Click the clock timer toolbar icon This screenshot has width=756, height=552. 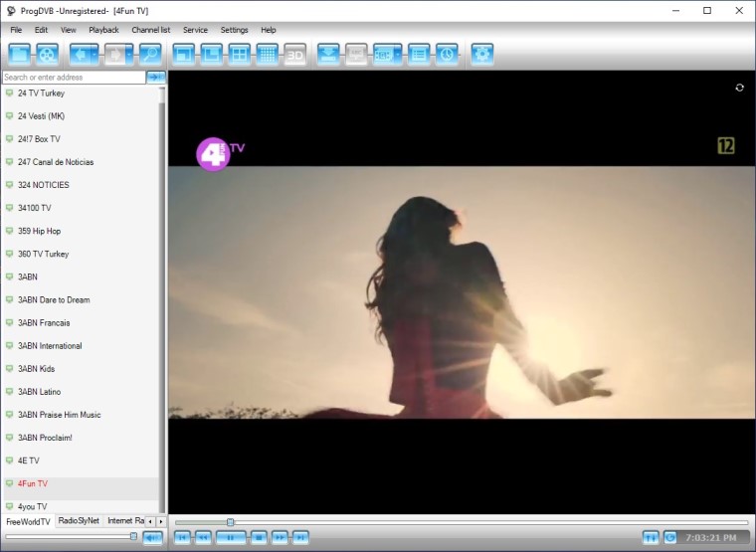pos(447,54)
